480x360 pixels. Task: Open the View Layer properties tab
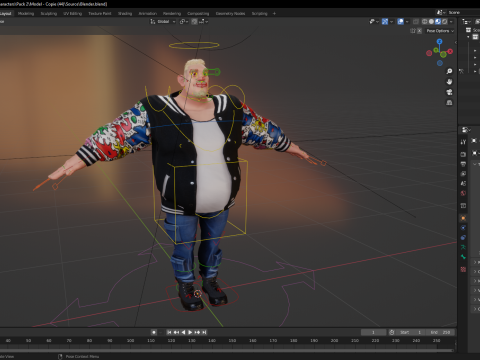click(463, 174)
